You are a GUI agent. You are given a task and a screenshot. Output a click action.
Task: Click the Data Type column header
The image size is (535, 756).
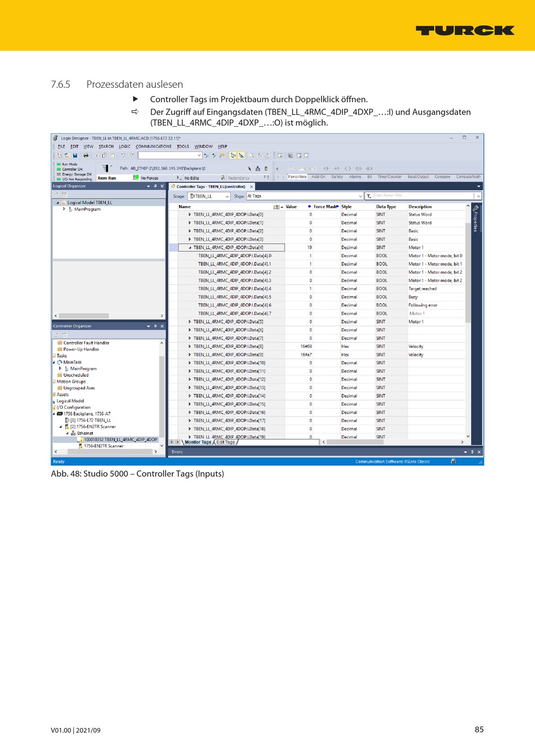[386, 207]
